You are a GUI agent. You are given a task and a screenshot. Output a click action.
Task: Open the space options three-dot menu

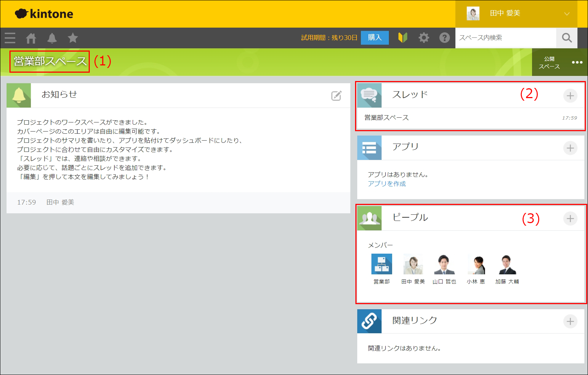point(577,62)
